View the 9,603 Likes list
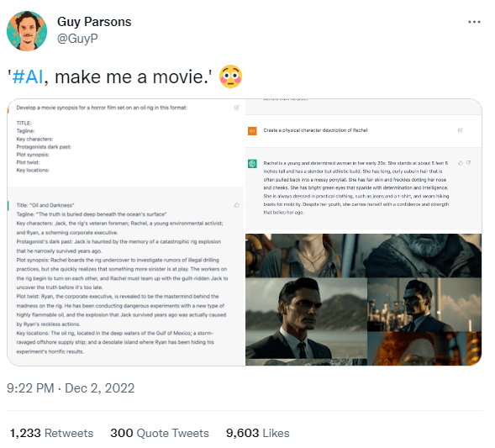This screenshot has width=495, height=448. coord(258,433)
